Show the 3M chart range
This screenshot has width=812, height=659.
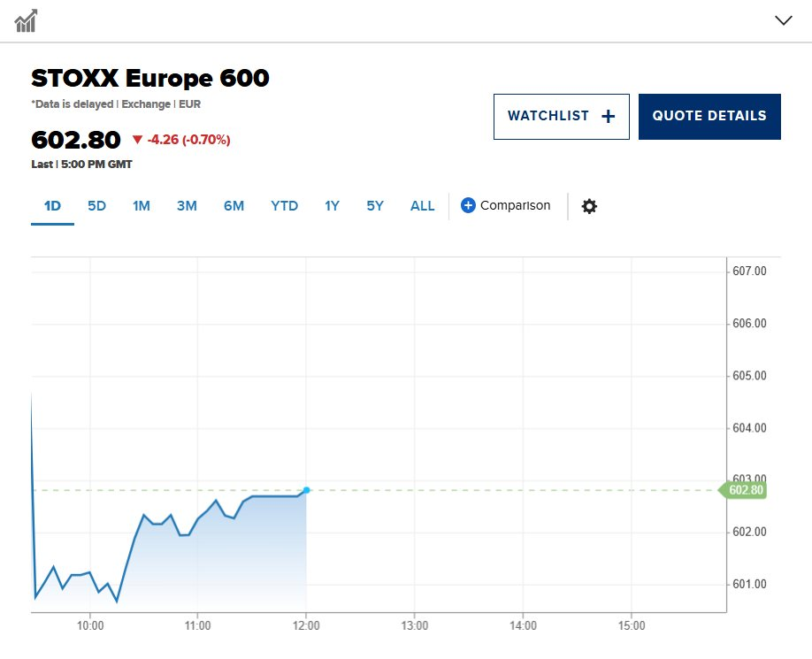pos(187,206)
